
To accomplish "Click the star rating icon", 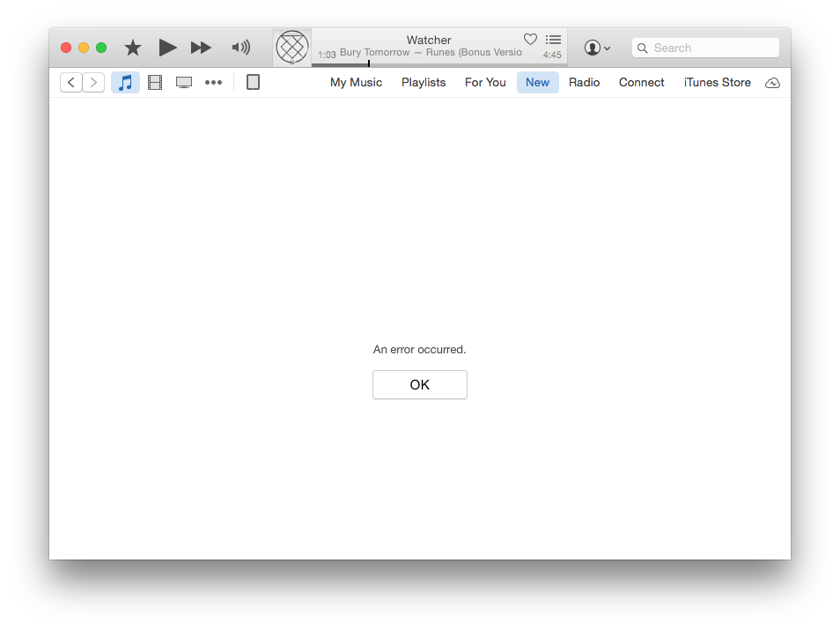I will tap(133, 48).
